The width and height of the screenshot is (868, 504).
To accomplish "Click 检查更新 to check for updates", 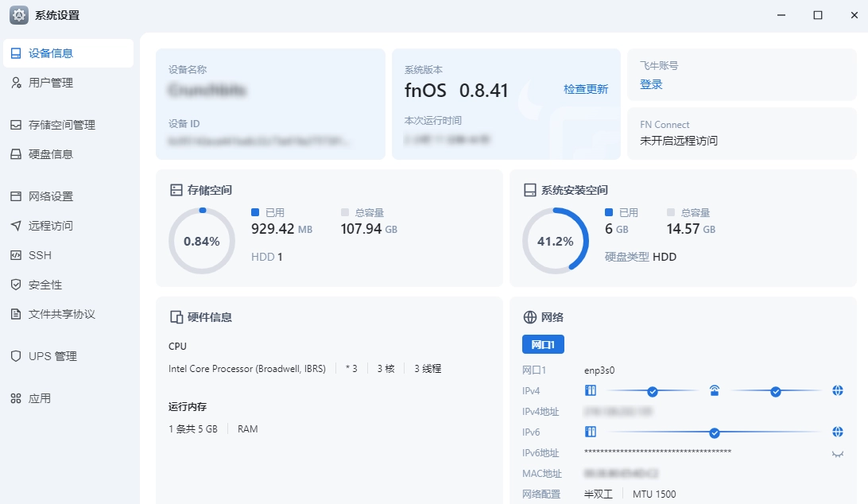I will 586,89.
